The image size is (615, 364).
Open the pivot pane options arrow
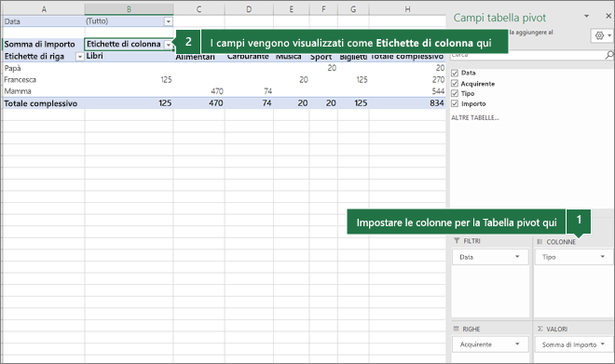point(586,17)
